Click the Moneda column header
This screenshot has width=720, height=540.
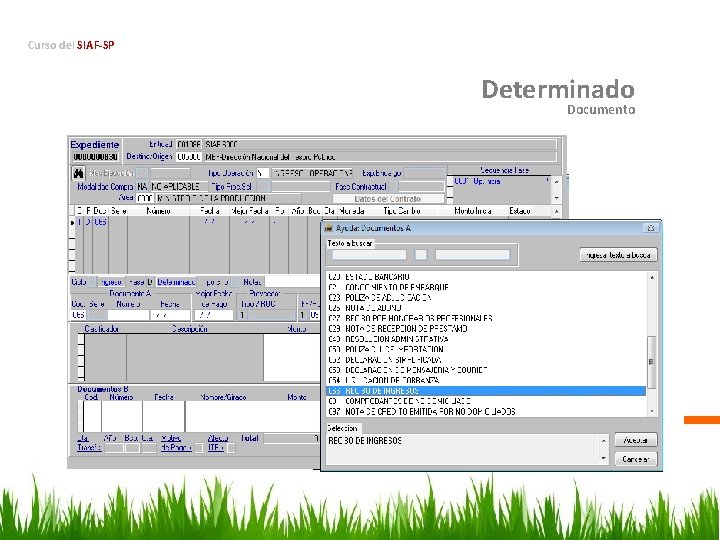point(352,211)
